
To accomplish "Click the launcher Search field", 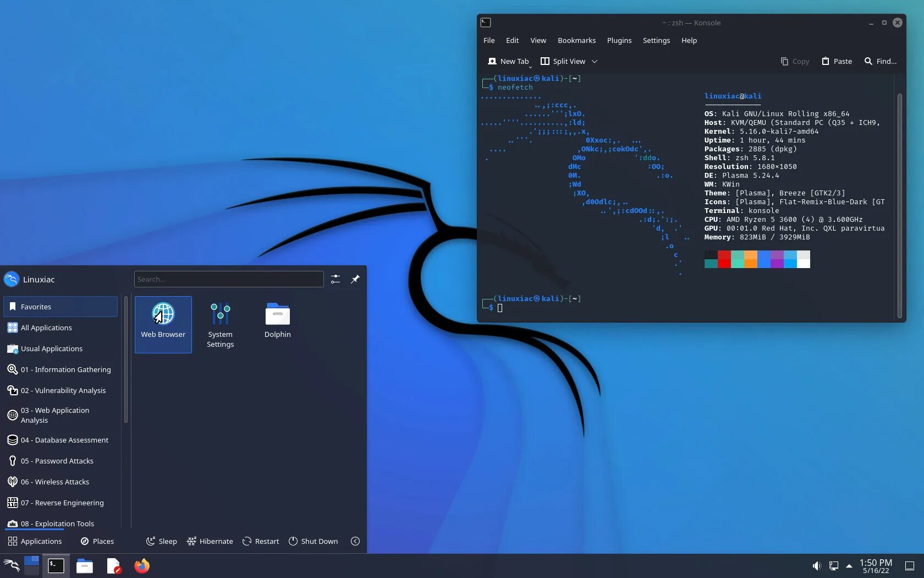I will tap(229, 279).
